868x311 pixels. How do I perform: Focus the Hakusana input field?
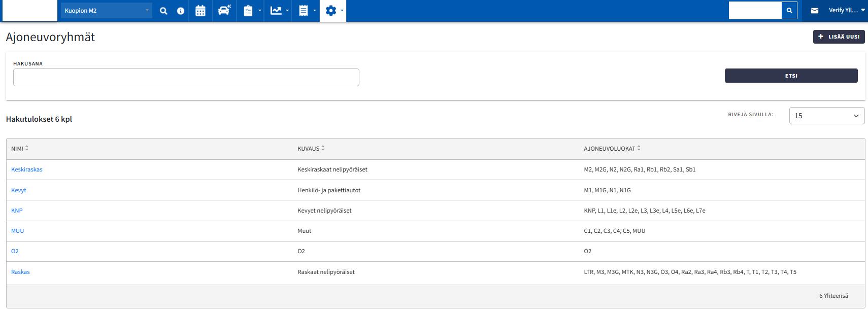[186, 78]
